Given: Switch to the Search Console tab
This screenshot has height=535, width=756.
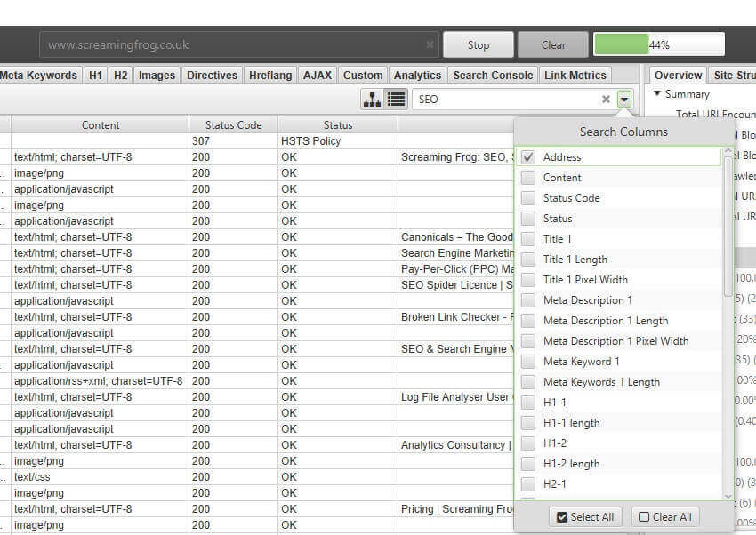Looking at the screenshot, I should pyautogui.click(x=493, y=76).
